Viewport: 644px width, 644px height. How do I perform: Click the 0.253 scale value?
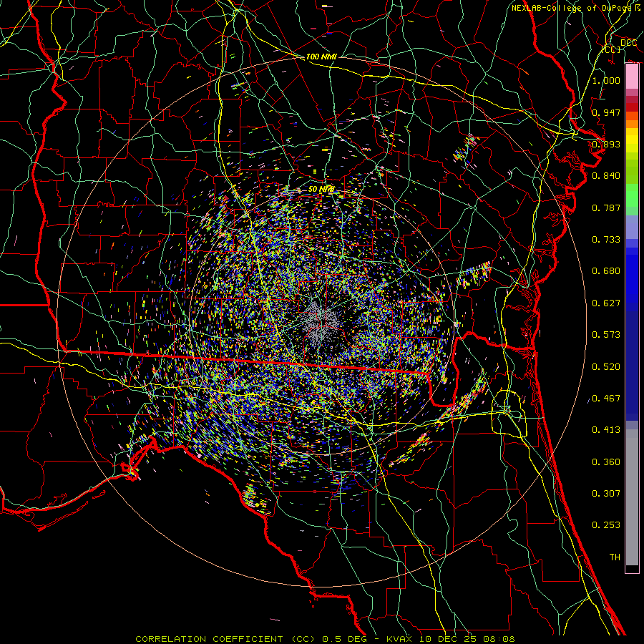tap(606, 525)
